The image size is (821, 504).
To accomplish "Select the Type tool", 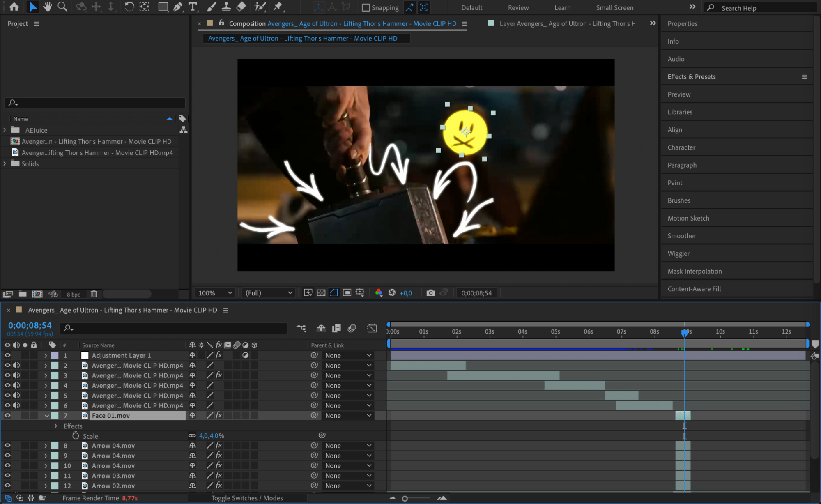I will [192, 7].
